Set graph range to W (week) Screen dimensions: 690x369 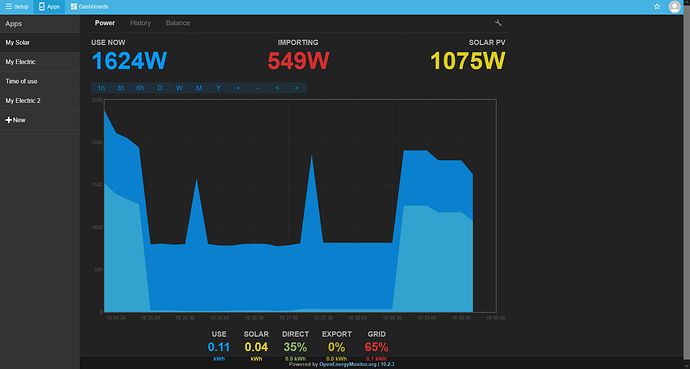coord(179,88)
